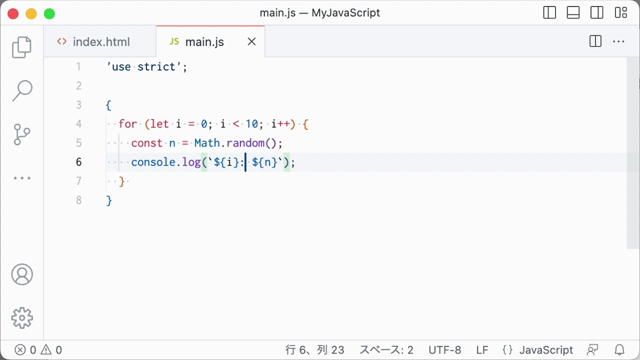Open Customize Layout menu icon
640x360 pixels.
[621, 13]
